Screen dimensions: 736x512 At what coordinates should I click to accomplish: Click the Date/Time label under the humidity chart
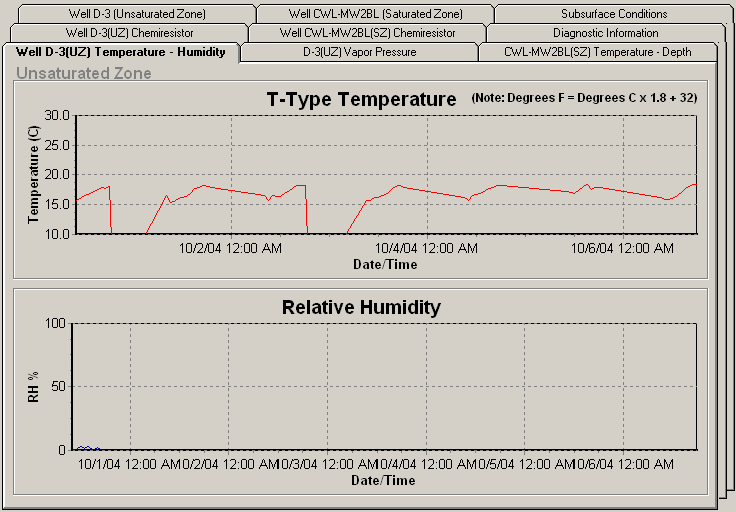pos(384,480)
